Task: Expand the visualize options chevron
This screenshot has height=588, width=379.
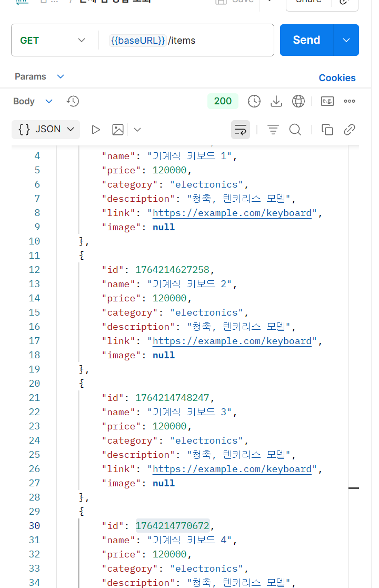Action: [x=137, y=130]
